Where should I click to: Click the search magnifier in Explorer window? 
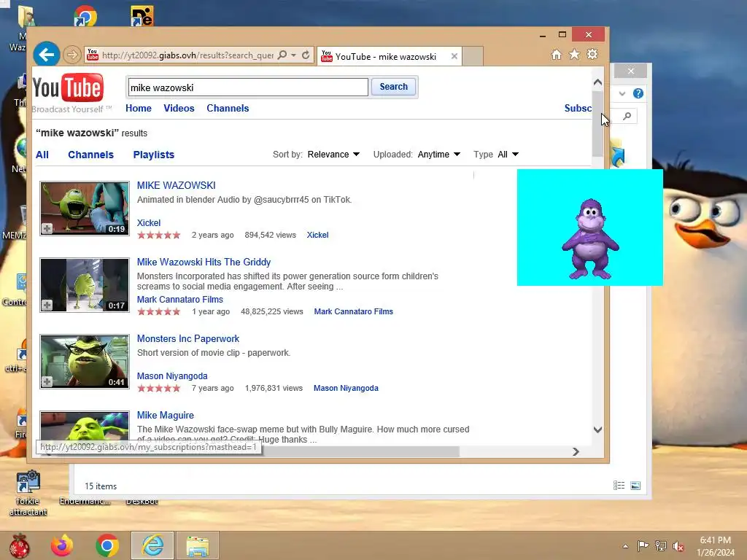tap(627, 116)
